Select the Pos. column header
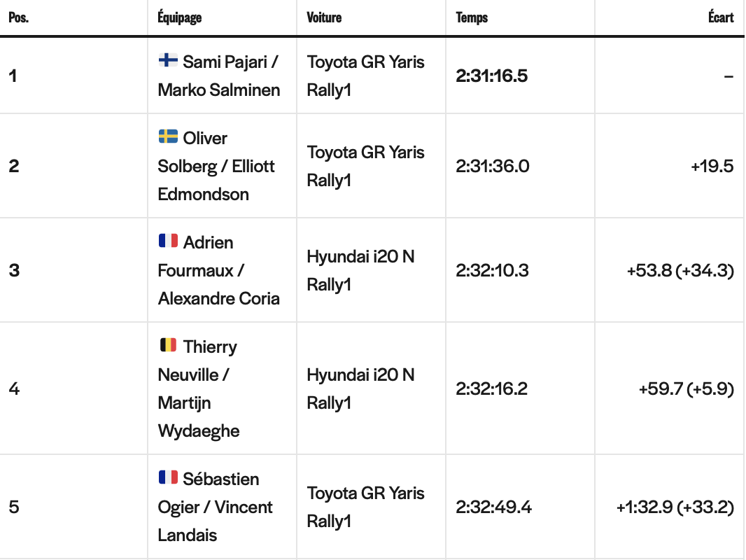 pyautogui.click(x=19, y=17)
